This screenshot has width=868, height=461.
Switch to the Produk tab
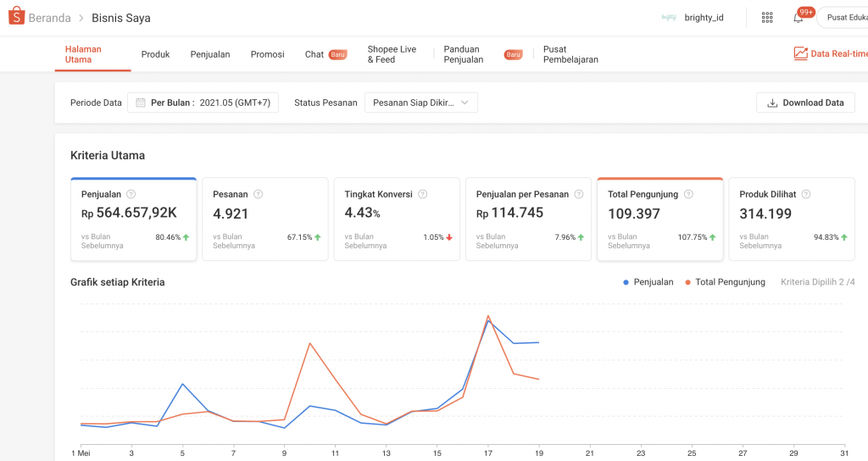(155, 54)
